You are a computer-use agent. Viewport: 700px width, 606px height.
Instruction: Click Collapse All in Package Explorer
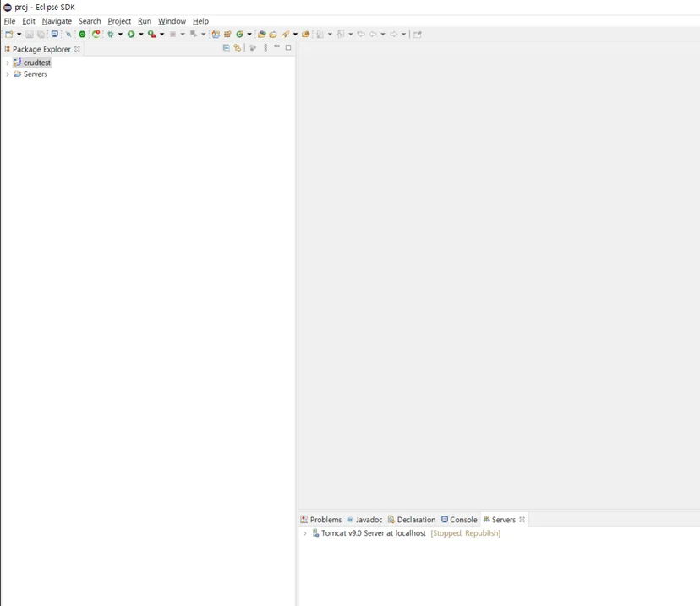[x=227, y=47]
